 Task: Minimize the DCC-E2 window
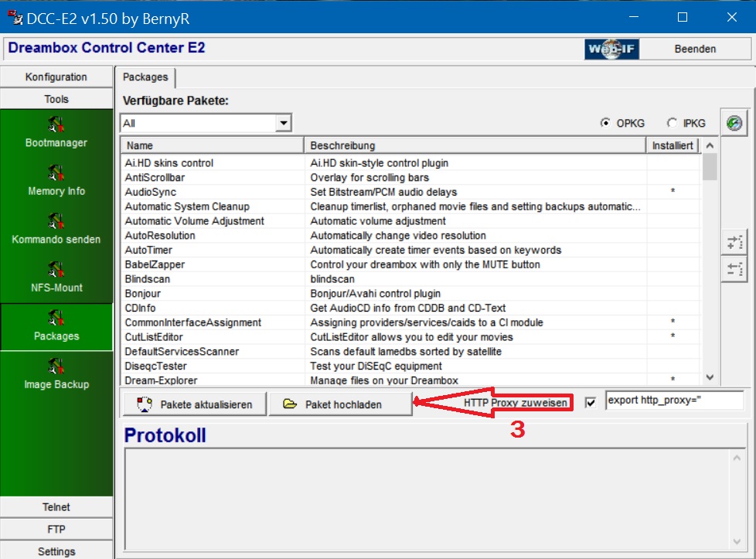pos(634,17)
